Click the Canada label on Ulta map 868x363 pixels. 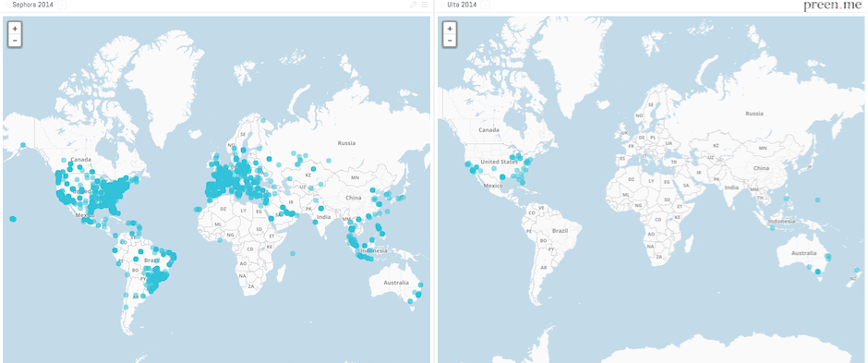(x=488, y=130)
